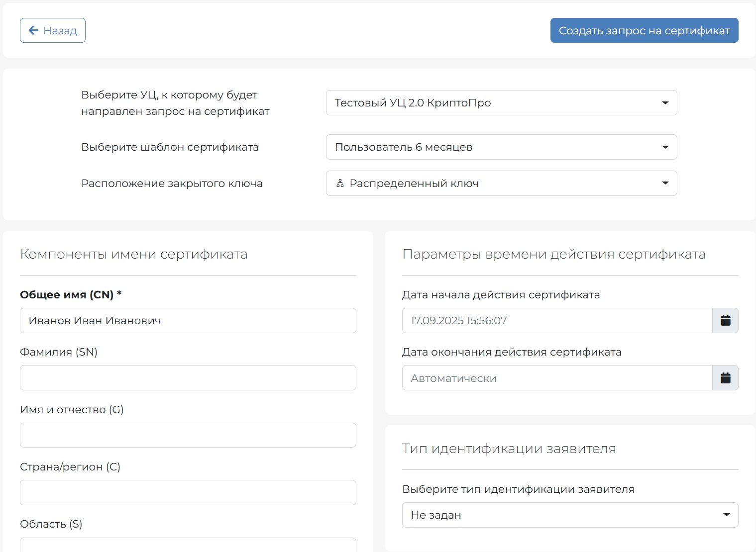The width and height of the screenshot is (756, 552).
Task: Select the Имя и отчество (G) field
Action: (188, 435)
